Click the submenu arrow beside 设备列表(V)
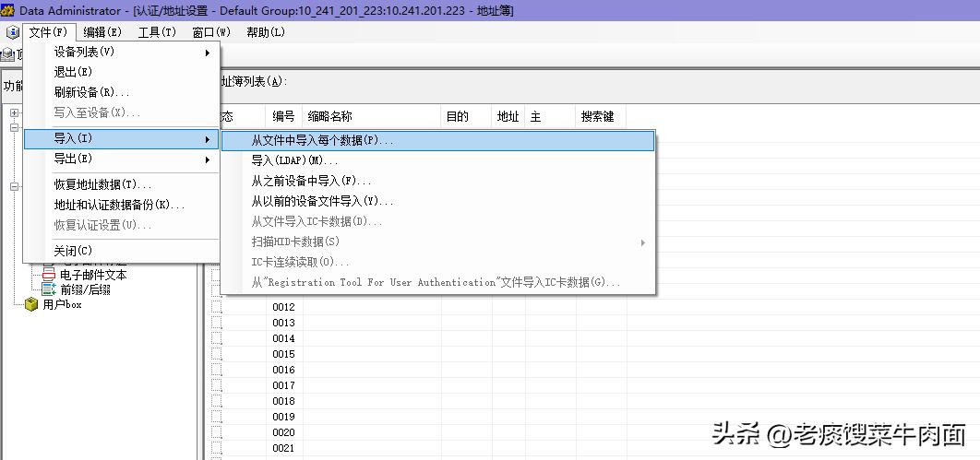980x460 pixels. point(207,53)
